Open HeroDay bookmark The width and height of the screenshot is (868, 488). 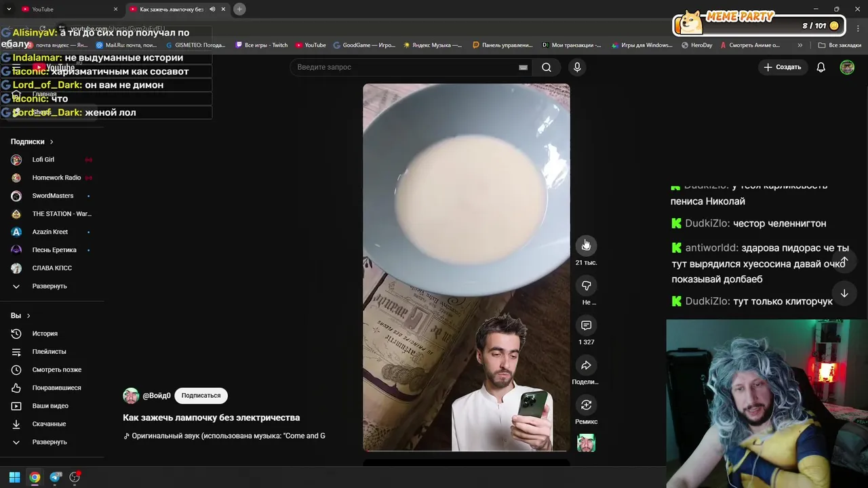click(x=697, y=45)
